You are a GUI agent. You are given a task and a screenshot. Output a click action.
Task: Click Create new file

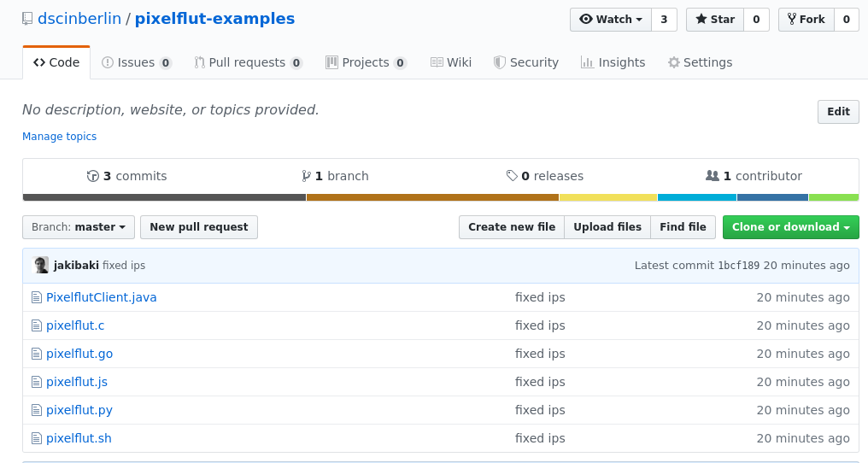512,227
